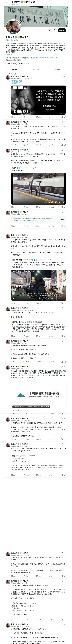Open video settings gear on Apr 19 video
Viewport: 72px width, 644px height.
click(x=56, y=202)
